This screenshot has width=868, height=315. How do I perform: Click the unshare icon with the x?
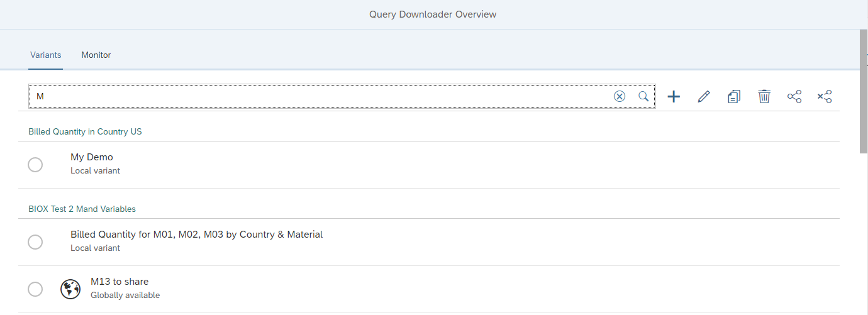(x=825, y=96)
